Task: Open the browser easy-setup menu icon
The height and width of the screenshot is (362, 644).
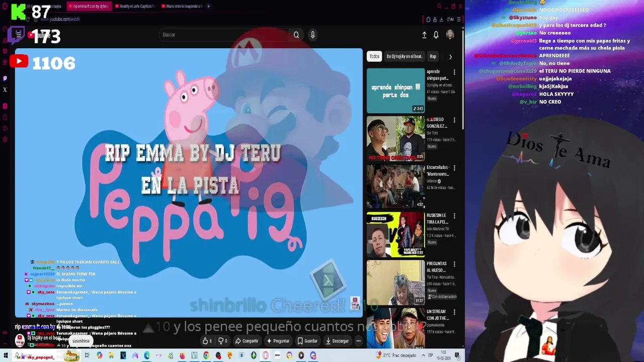Action: 459,20
